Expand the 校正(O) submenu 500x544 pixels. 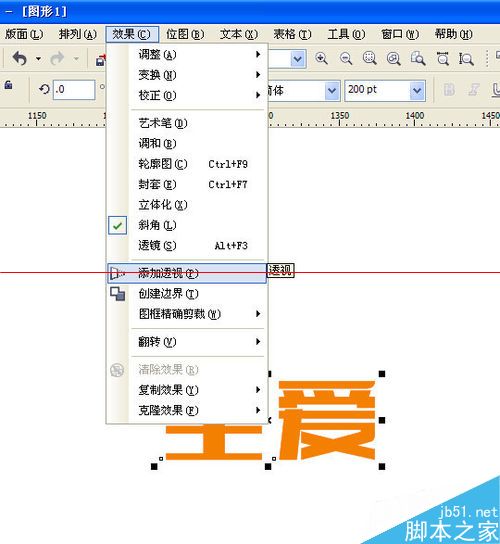[x=187, y=95]
